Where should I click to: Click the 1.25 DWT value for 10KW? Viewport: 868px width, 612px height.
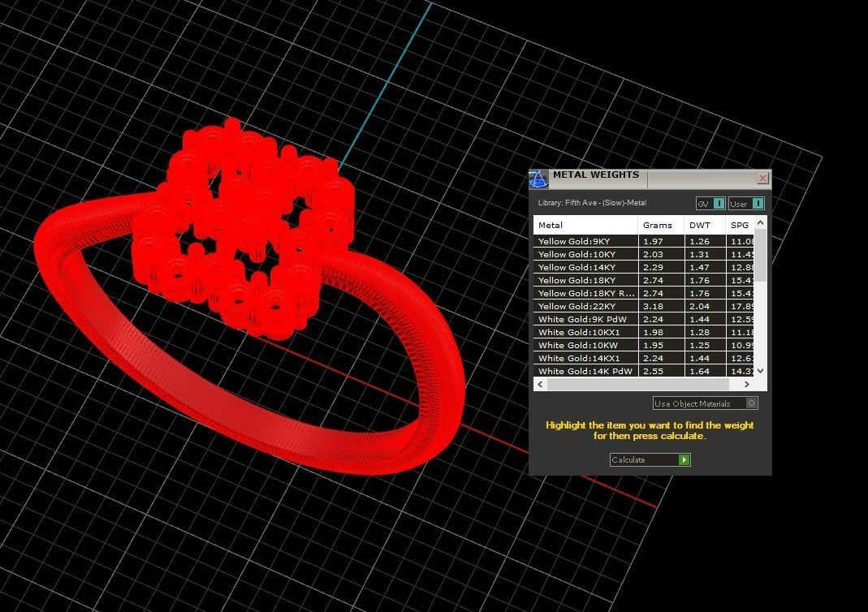pyautogui.click(x=700, y=345)
